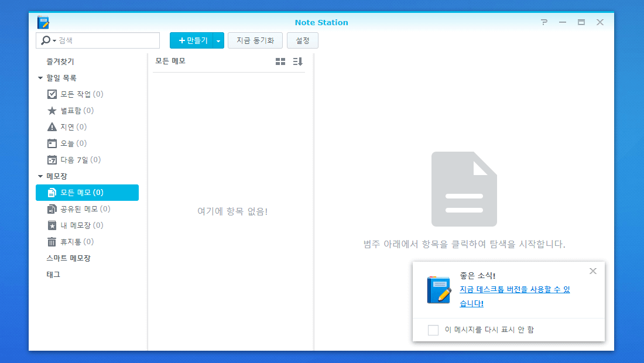Open the dropdown arrow next to 만들기
Viewport: 644px width, 363px height.
point(218,40)
